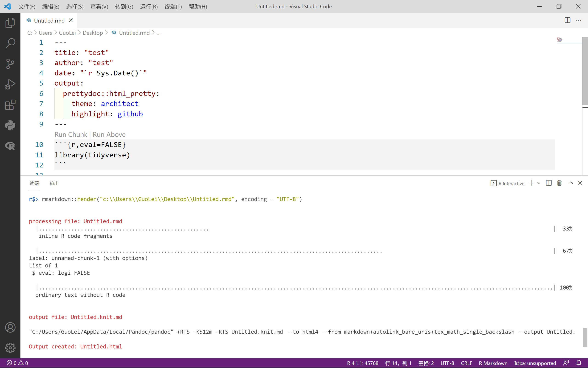Kill the terminal with trash icon
Image resolution: width=588 pixels, height=368 pixels.
559,183
